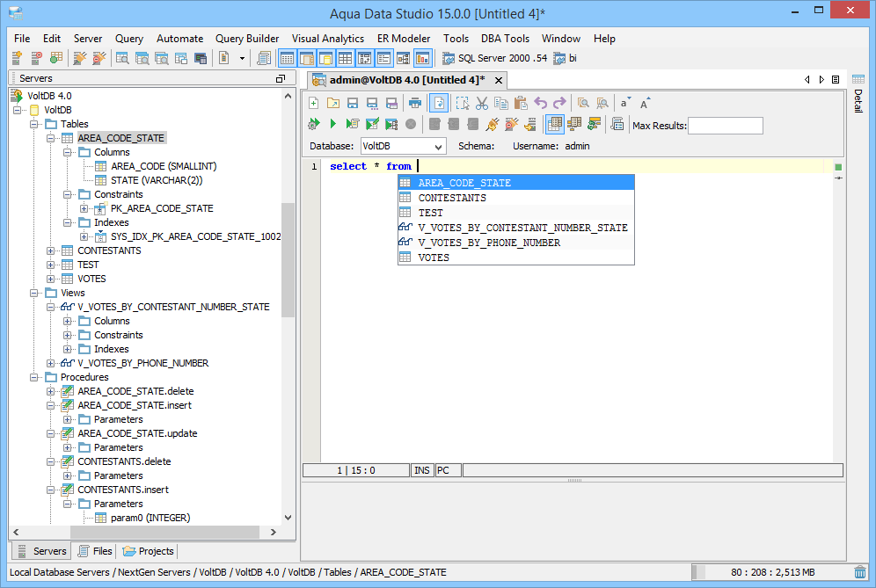
Task: Close the admin@VoltDB 4.0 query tab
Action: [499, 80]
